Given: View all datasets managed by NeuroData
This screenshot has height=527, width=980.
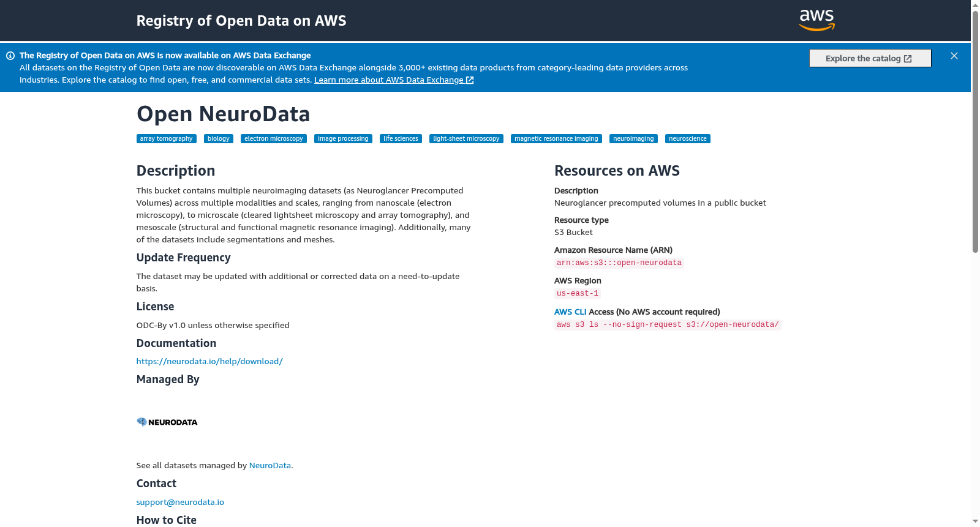Looking at the screenshot, I should pos(269,465).
